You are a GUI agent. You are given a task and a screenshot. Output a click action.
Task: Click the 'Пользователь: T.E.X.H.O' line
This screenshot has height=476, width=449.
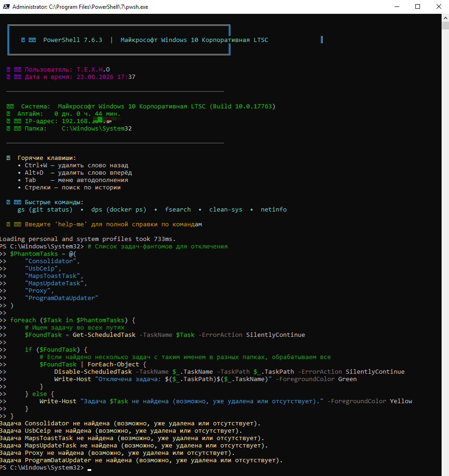point(59,69)
